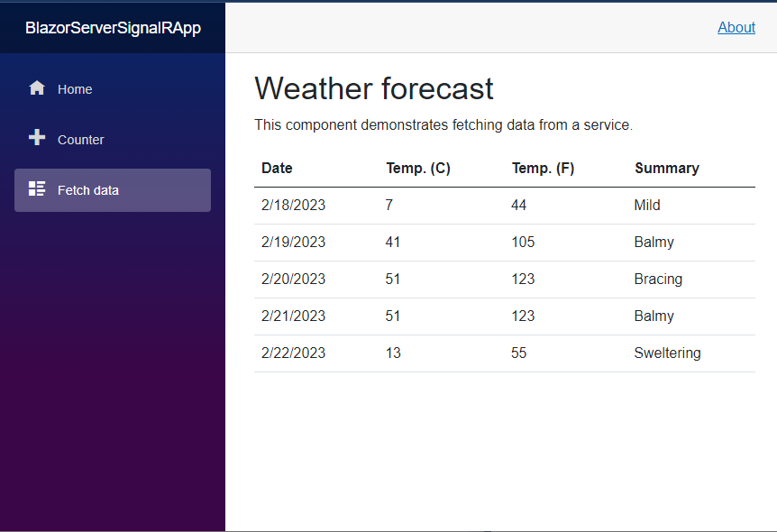Click the Mild summary cell
Viewport: 777px width, 532px height.
pos(647,206)
